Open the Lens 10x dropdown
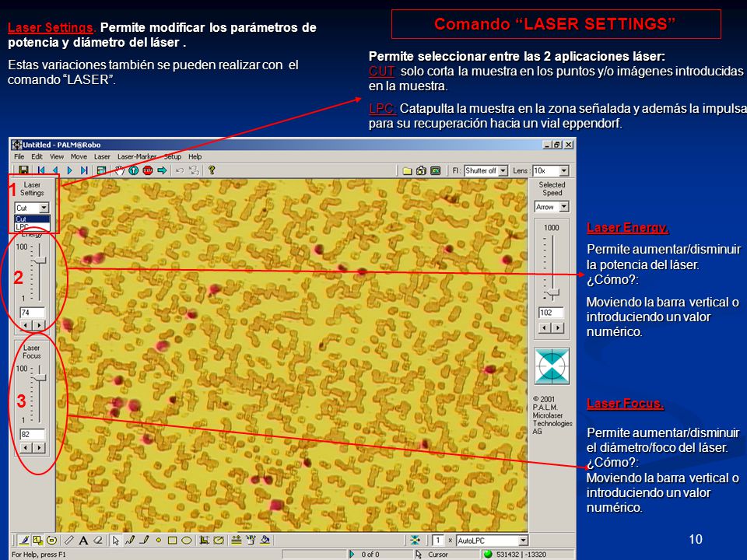Screen dimensions: 747x560 563,170
